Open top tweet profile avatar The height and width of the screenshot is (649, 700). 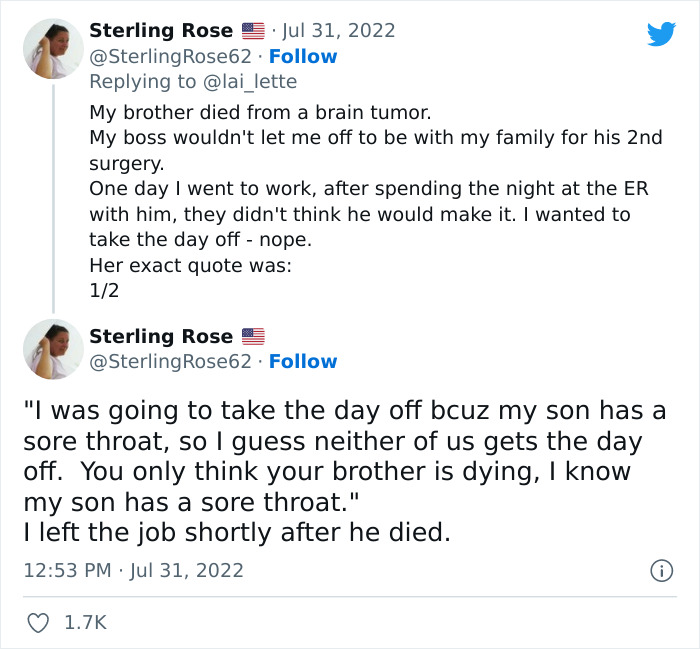tap(53, 47)
